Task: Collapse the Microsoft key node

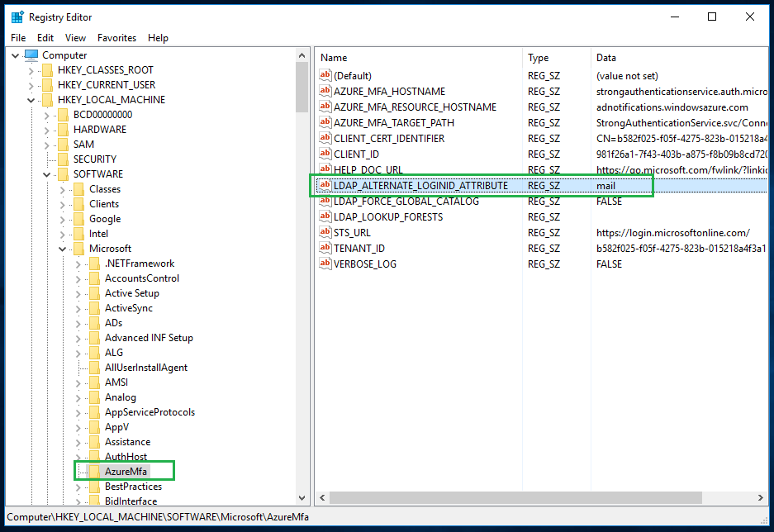Action: pyautogui.click(x=62, y=249)
